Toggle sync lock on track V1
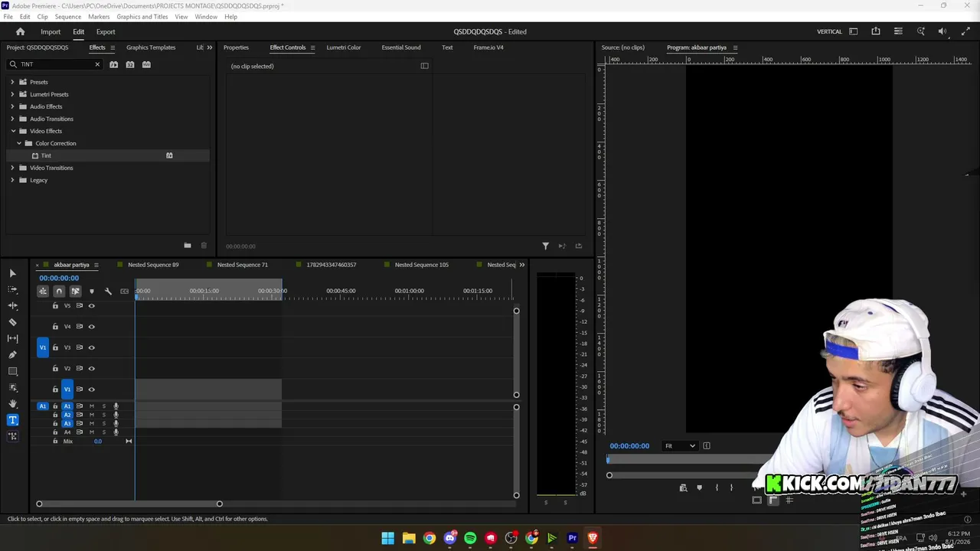This screenshot has width=980, height=551. (x=79, y=390)
